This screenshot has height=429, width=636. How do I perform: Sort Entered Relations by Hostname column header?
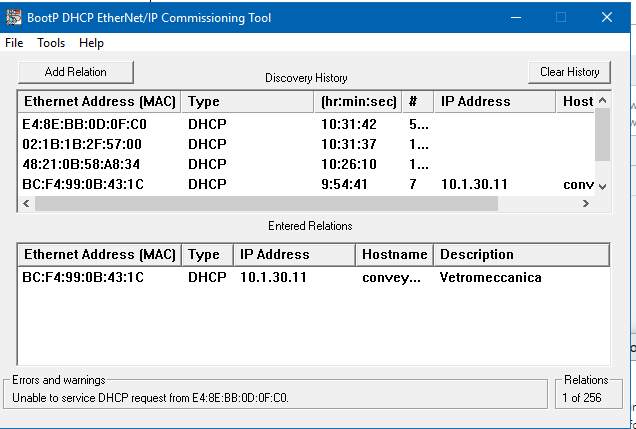(x=395, y=255)
